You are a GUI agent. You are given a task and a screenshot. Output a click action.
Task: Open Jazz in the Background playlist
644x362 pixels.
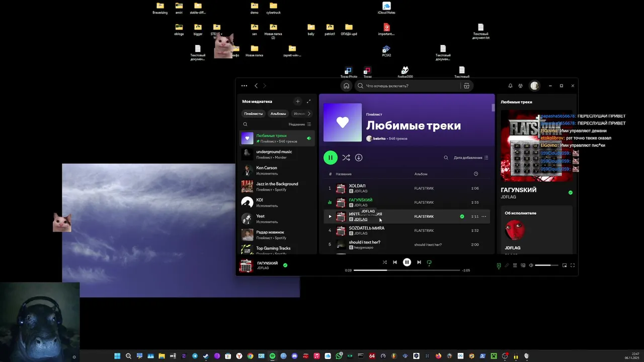click(x=277, y=187)
